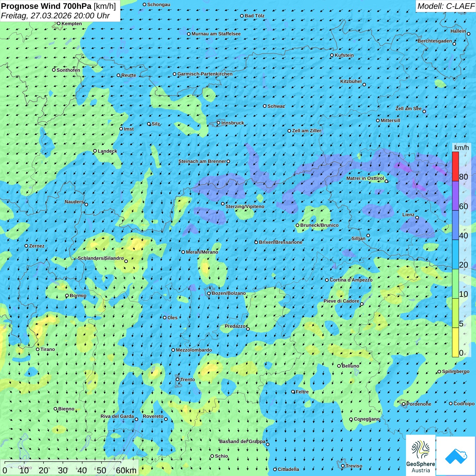The height and width of the screenshot is (476, 476).
Task: Click the Schongau town label
Action: (159, 4)
